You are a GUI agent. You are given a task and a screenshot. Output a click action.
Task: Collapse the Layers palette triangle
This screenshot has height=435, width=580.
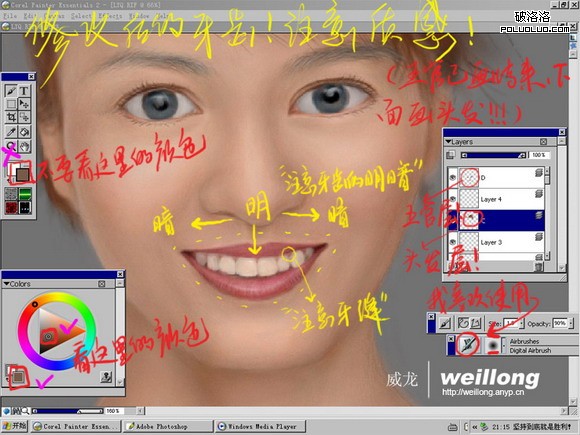coord(448,142)
